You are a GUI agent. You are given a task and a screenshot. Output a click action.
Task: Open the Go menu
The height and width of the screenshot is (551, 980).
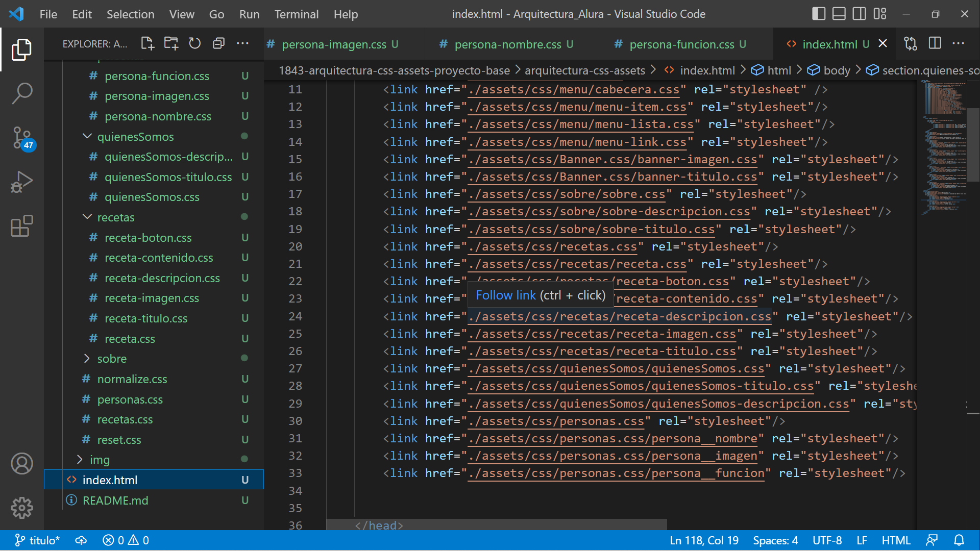(x=216, y=14)
